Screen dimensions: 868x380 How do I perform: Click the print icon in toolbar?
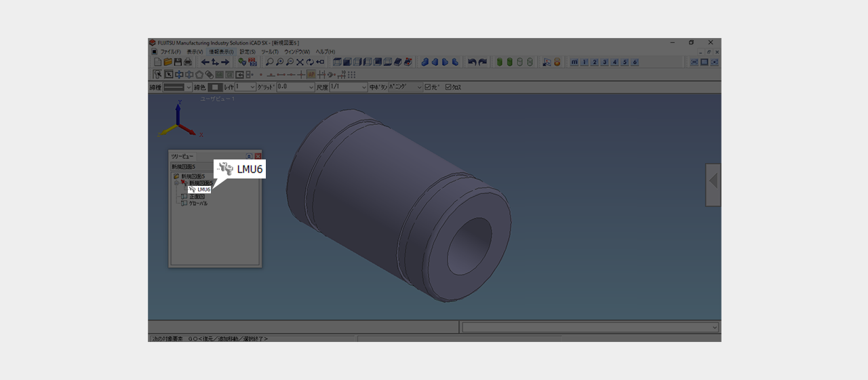tap(188, 62)
